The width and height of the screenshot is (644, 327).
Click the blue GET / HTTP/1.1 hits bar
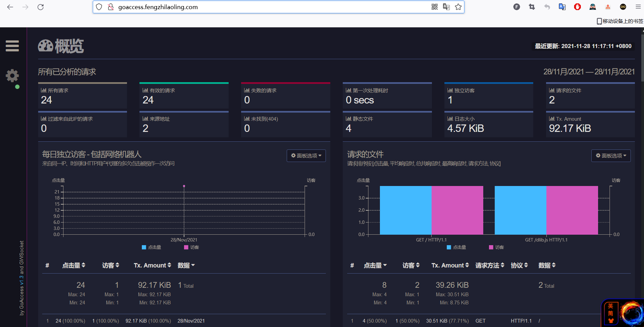click(406, 210)
